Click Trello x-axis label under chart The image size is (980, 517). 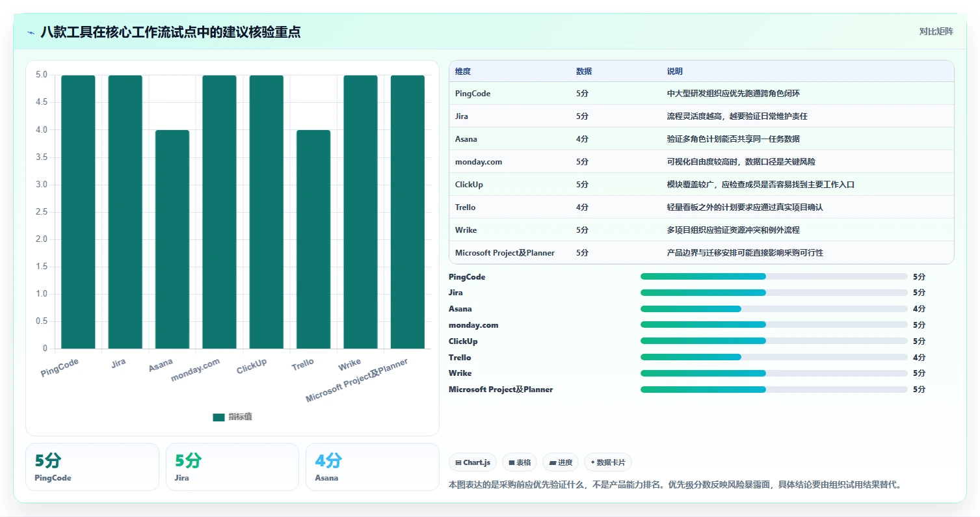303,365
